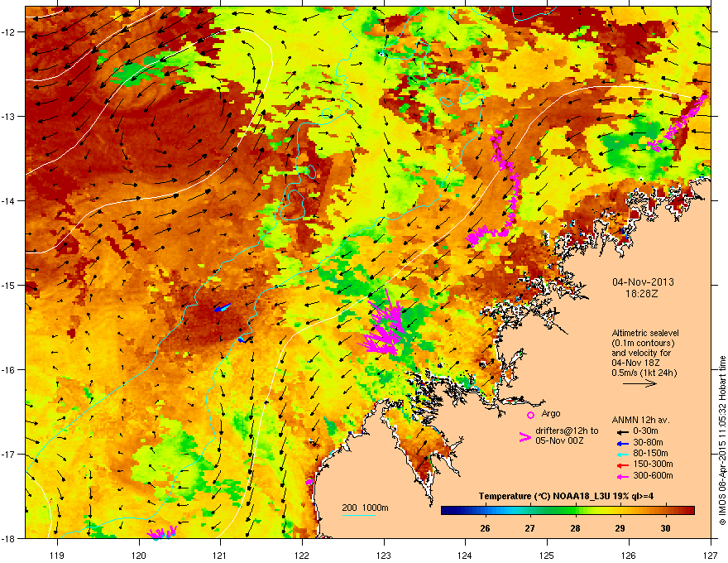The height and width of the screenshot is (563, 728).
Task: Click the colorbar tick label 28
Action: coord(575,528)
